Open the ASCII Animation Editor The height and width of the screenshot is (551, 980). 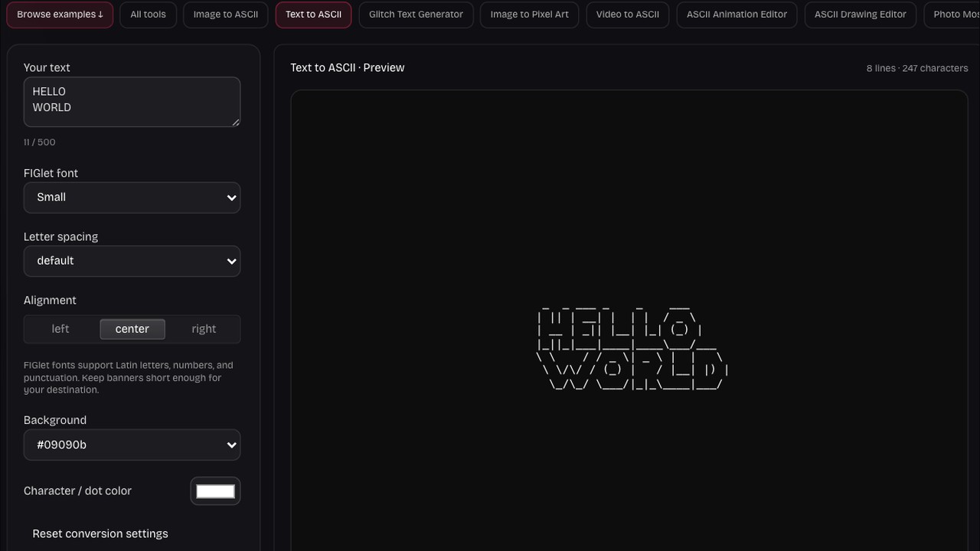737,15
